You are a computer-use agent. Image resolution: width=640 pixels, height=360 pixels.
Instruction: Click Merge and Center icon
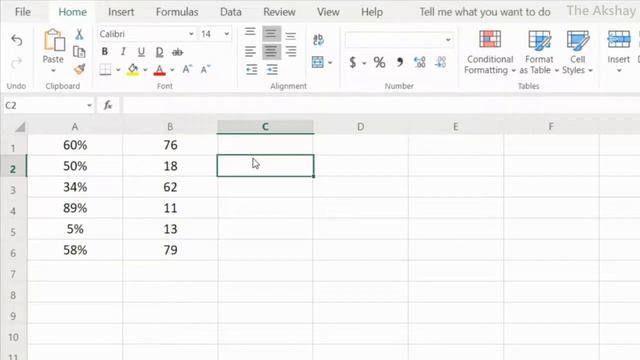[318, 62]
